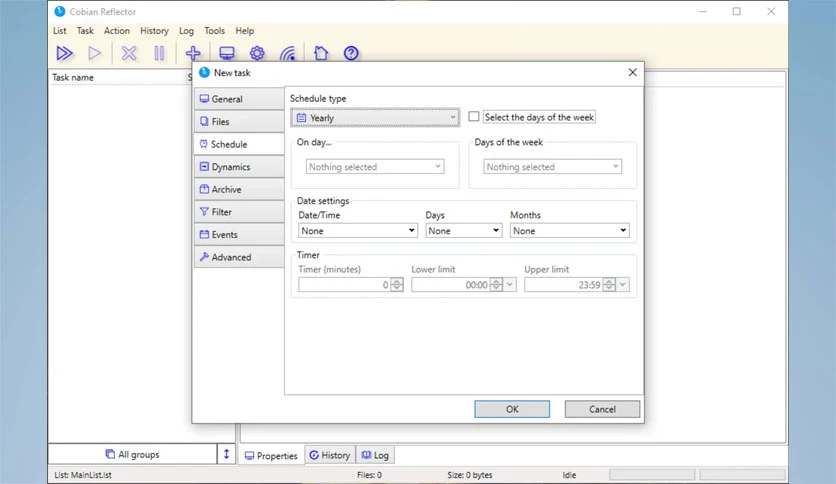Open Schedule type Yearly dropdown
Image resolution: width=836 pixels, height=484 pixels.
tap(375, 118)
